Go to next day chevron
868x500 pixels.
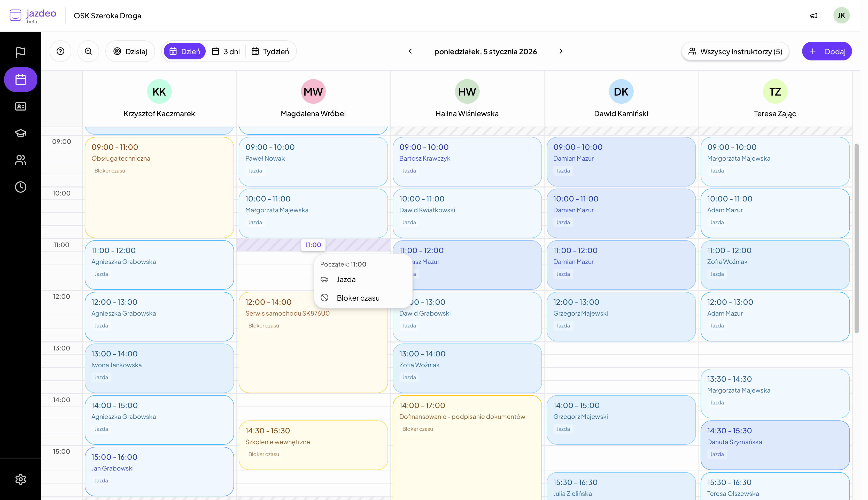561,51
